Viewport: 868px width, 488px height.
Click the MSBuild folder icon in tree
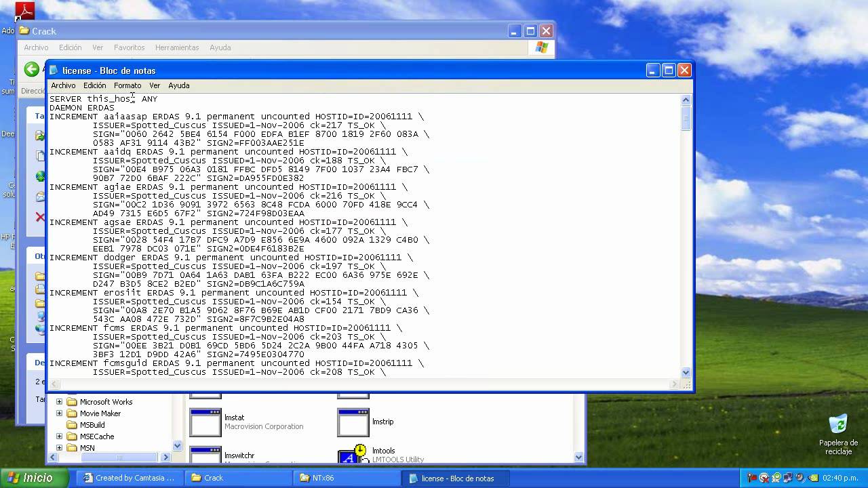click(x=72, y=425)
